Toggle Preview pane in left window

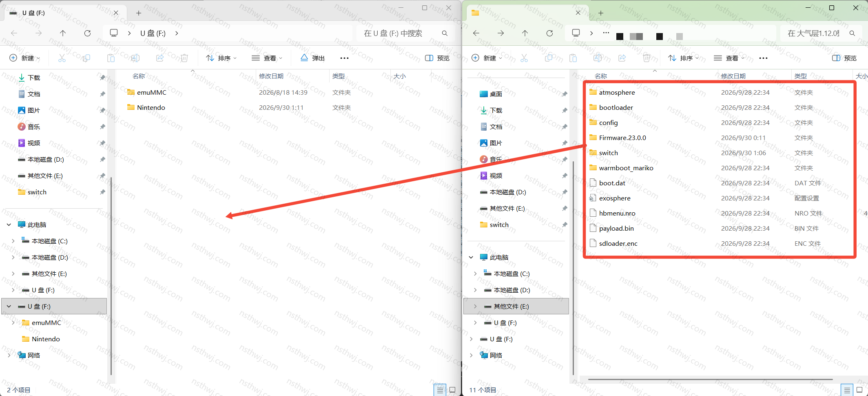pos(437,58)
